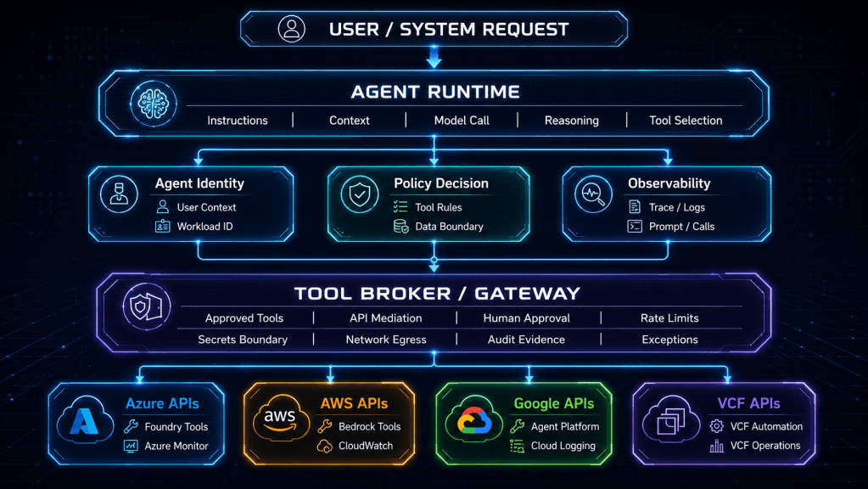Image resolution: width=868 pixels, height=489 pixels.
Task: Click the CloudWatch text
Action: (x=366, y=446)
